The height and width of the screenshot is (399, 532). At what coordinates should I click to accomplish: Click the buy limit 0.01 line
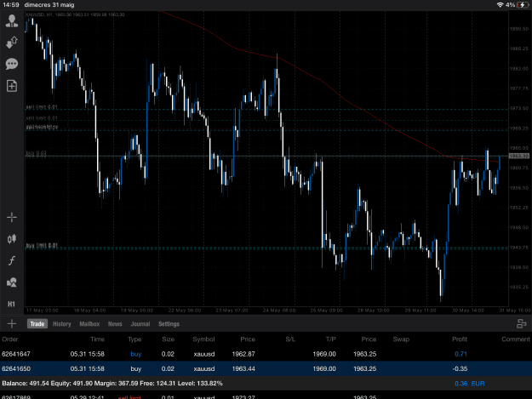(x=266, y=248)
